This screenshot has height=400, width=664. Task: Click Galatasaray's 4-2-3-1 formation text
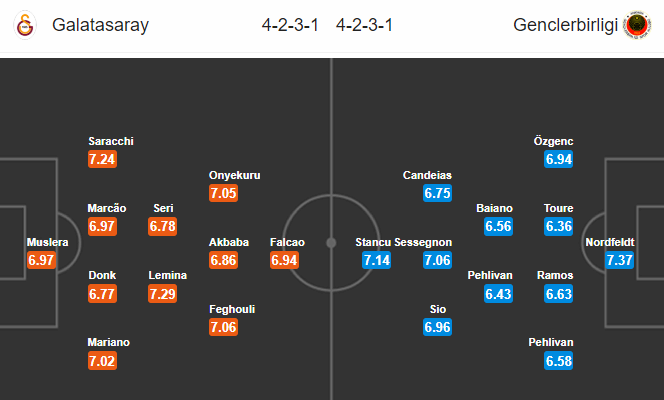290,25
